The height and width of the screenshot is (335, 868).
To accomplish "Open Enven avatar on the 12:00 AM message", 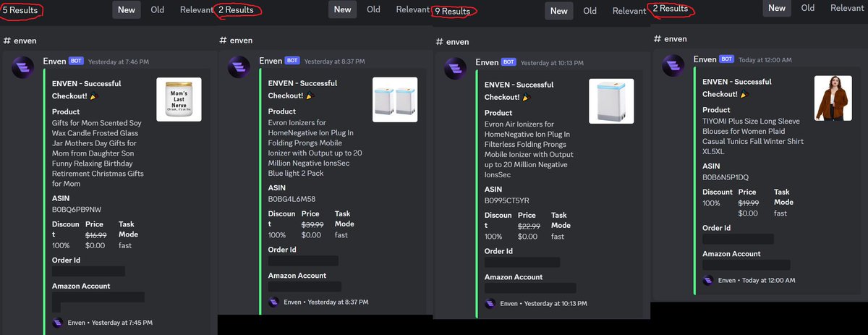I will pyautogui.click(x=673, y=66).
